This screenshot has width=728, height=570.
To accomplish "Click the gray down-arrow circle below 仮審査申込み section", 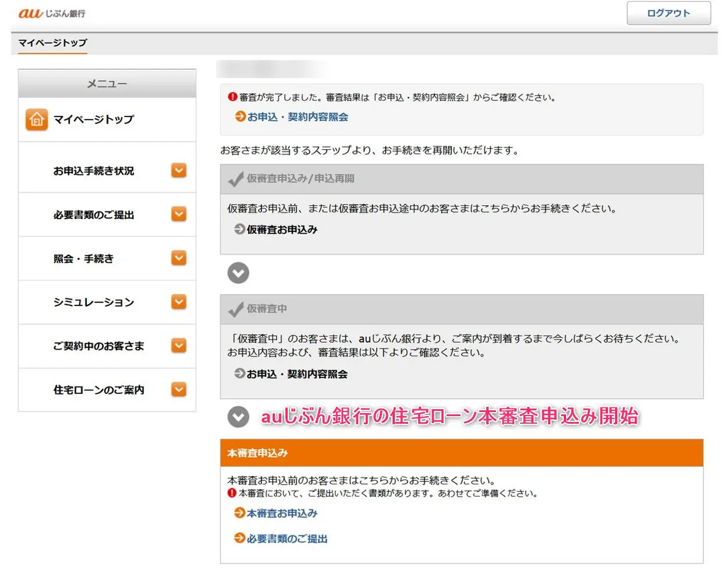I will [238, 273].
